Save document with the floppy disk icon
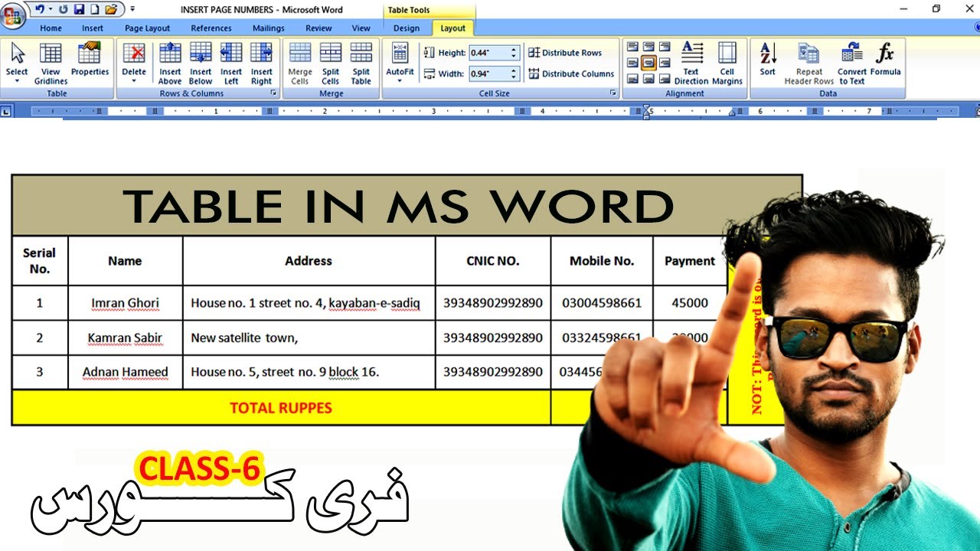Viewport: 980px width, 551px height. click(79, 9)
